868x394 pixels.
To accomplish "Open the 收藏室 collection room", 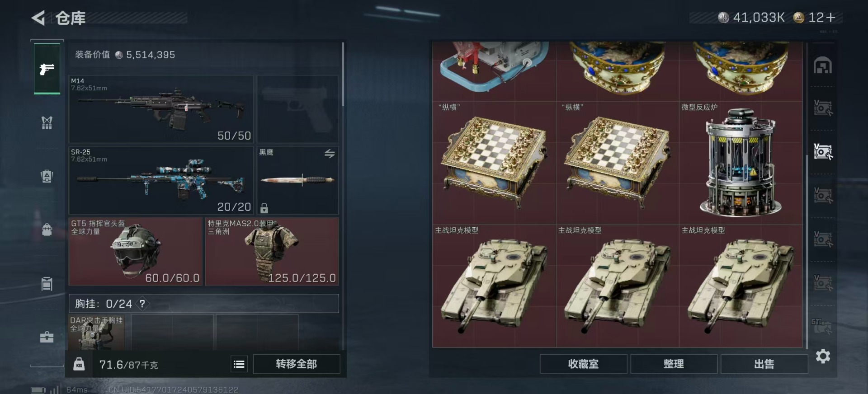I will coord(583,364).
